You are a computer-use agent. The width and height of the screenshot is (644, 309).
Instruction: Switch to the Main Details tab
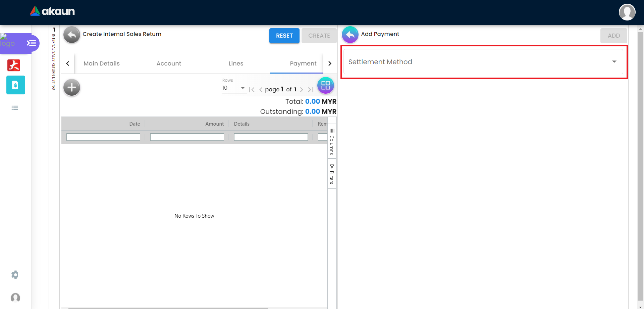click(101, 63)
